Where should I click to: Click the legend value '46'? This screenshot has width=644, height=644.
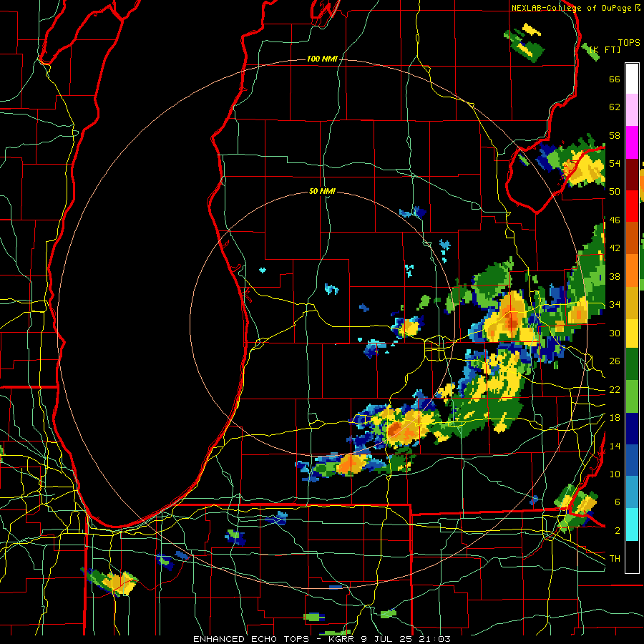click(615, 220)
